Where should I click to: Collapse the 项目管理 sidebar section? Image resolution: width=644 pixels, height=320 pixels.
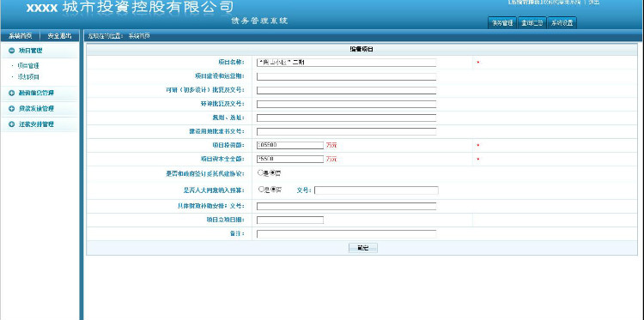(x=11, y=51)
